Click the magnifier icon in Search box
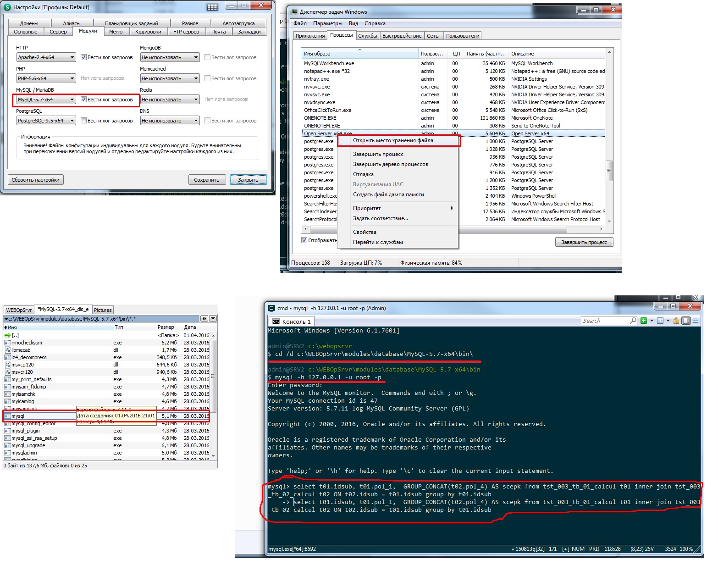 (633, 321)
